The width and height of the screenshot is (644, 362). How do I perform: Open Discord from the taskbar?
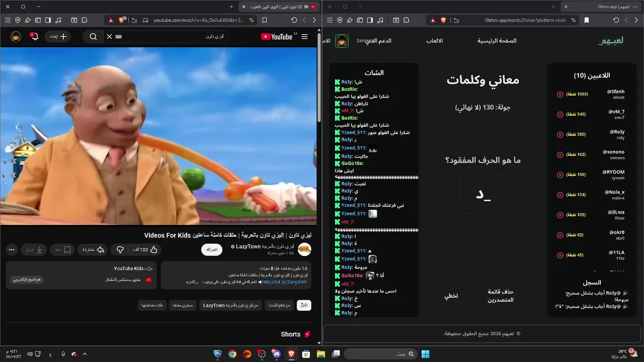[x=276, y=354]
